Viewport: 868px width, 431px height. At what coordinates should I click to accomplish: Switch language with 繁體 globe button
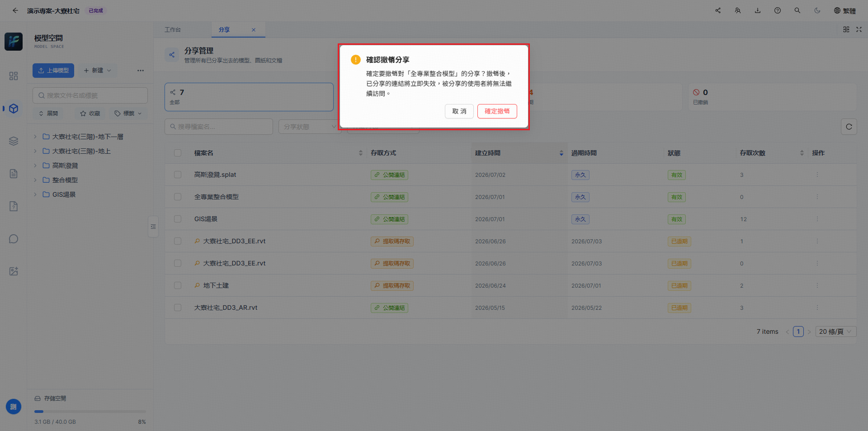point(845,10)
